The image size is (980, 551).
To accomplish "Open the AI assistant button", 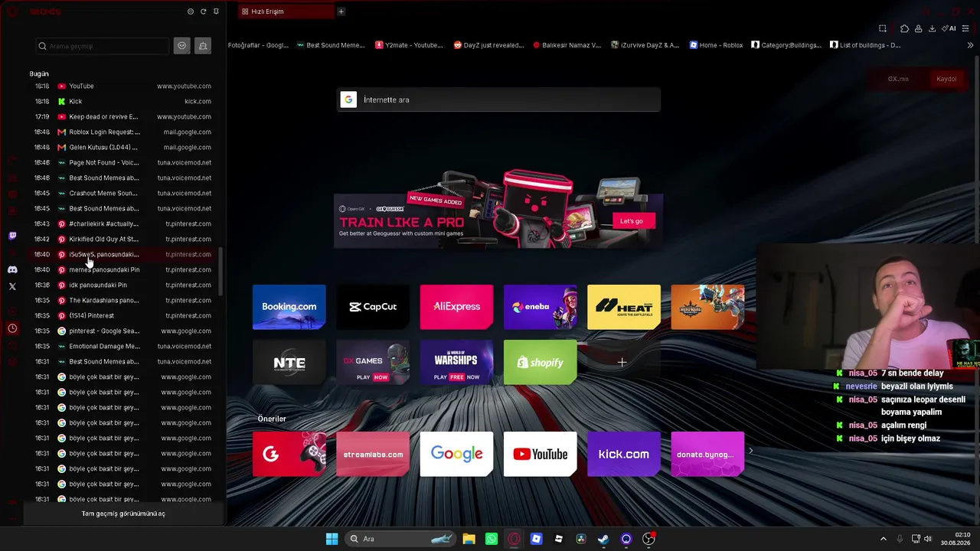I will (x=949, y=28).
